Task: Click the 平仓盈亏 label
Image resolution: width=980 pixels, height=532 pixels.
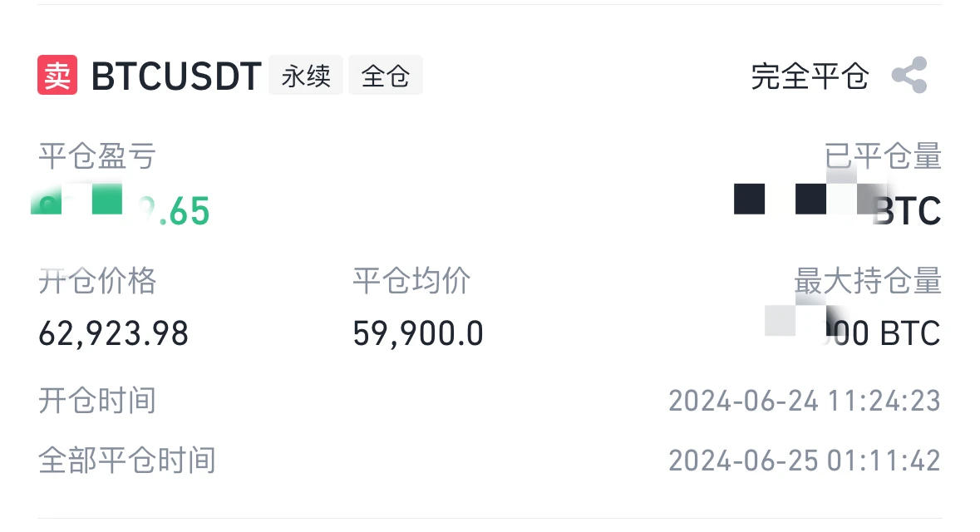Action: [x=97, y=155]
